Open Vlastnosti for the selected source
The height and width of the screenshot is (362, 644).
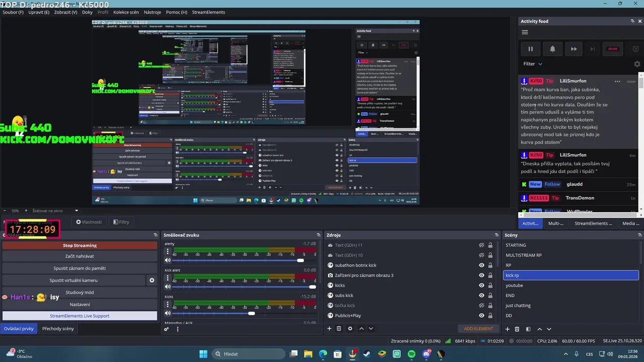click(89, 222)
